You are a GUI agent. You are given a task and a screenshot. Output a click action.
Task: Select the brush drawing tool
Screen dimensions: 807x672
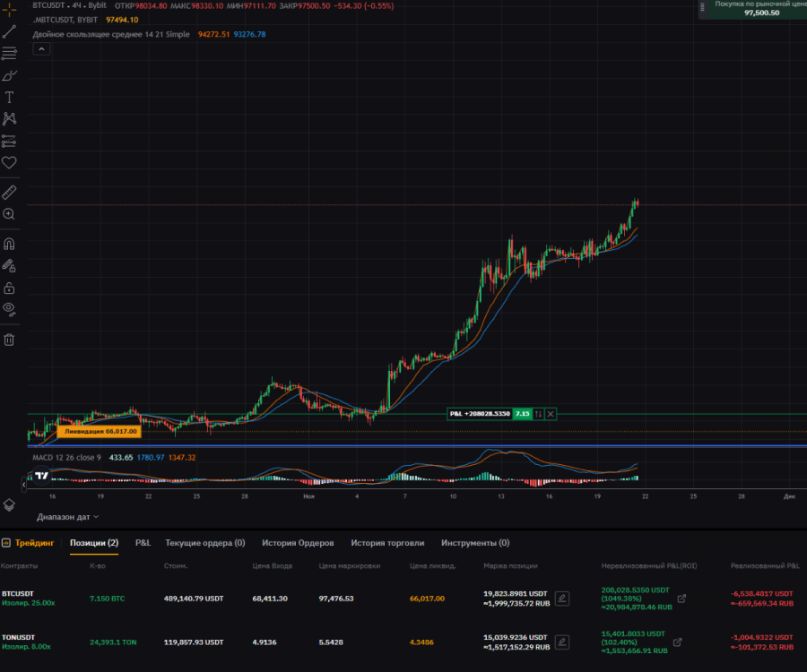pyautogui.click(x=10, y=75)
